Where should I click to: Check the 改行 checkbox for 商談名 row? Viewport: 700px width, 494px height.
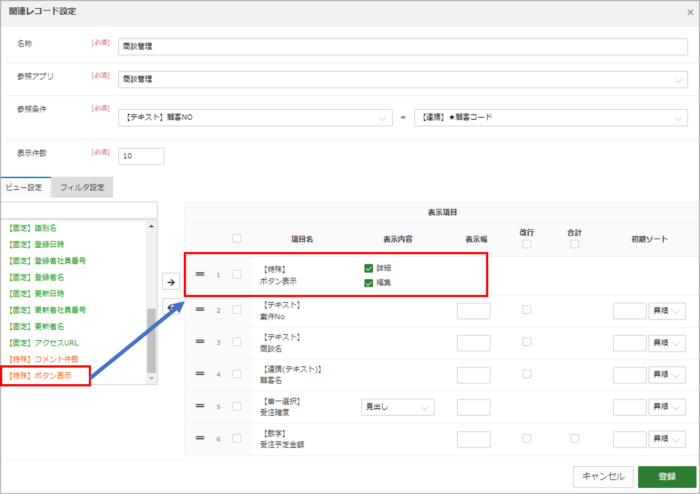pyautogui.click(x=527, y=342)
